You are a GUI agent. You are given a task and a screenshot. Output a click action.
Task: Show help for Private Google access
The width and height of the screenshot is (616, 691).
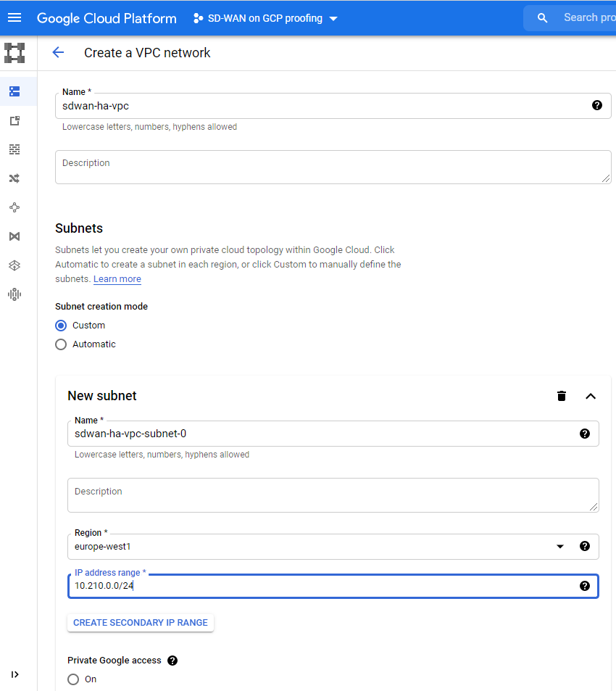tap(172, 661)
